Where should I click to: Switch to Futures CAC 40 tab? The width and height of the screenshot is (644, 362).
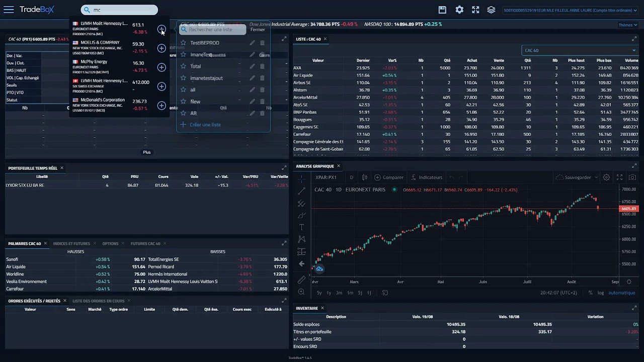pyautogui.click(x=145, y=243)
